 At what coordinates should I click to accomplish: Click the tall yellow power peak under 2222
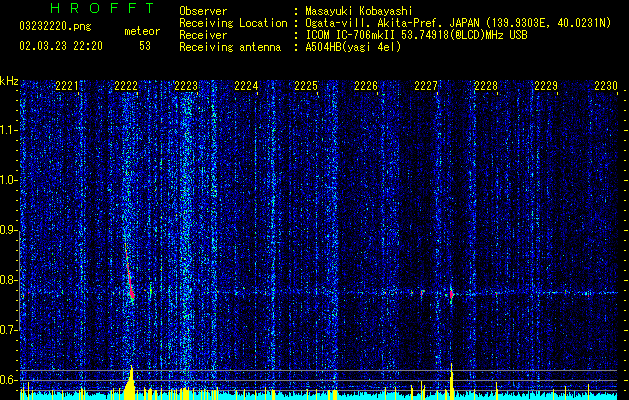click(130, 382)
